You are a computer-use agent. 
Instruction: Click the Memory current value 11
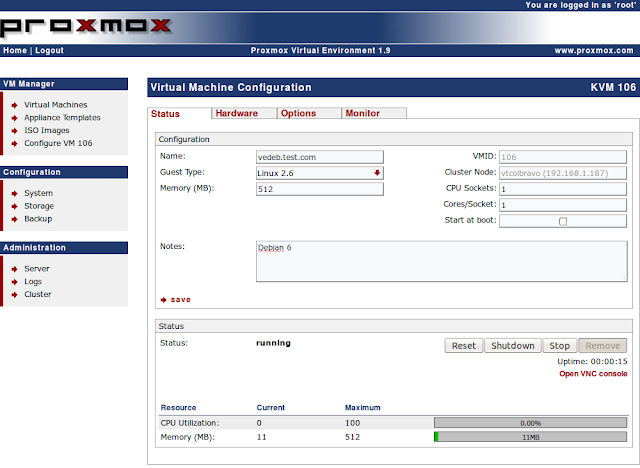click(261, 437)
